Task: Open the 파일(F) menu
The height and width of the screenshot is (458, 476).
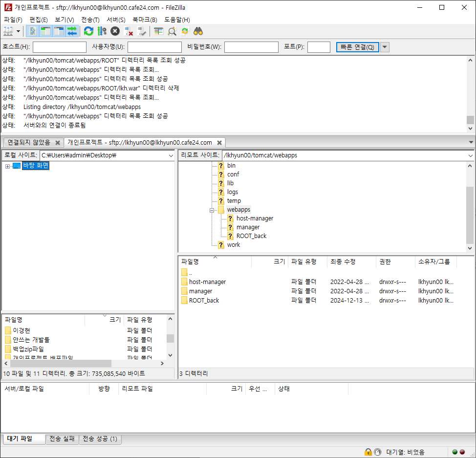Action: [x=13, y=20]
